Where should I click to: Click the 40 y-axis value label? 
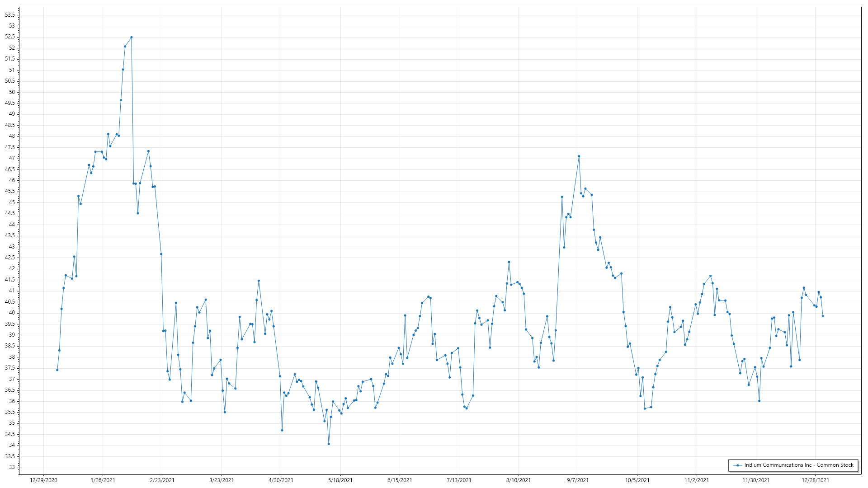click(12, 313)
